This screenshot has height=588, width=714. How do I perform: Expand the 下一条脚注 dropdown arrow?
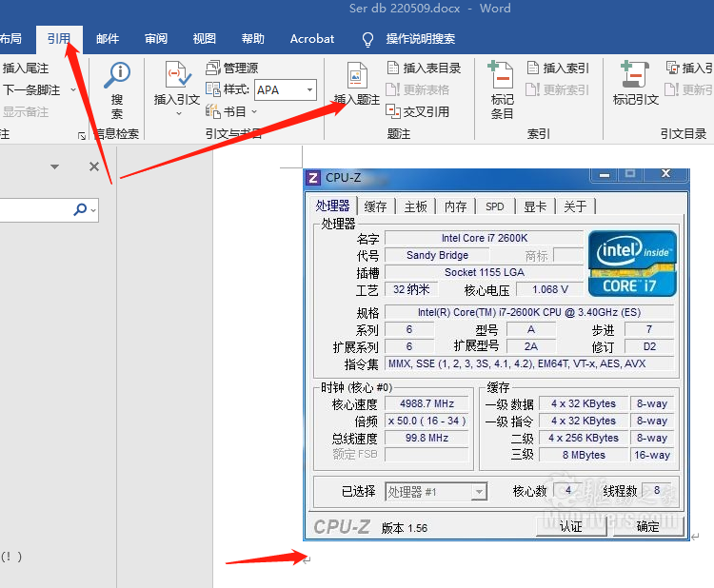click(73, 89)
